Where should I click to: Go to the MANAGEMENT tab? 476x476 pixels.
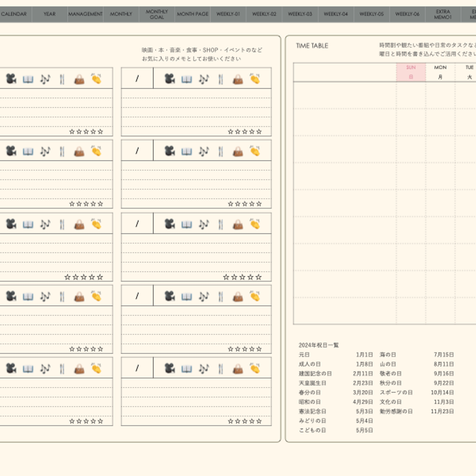pos(85,14)
